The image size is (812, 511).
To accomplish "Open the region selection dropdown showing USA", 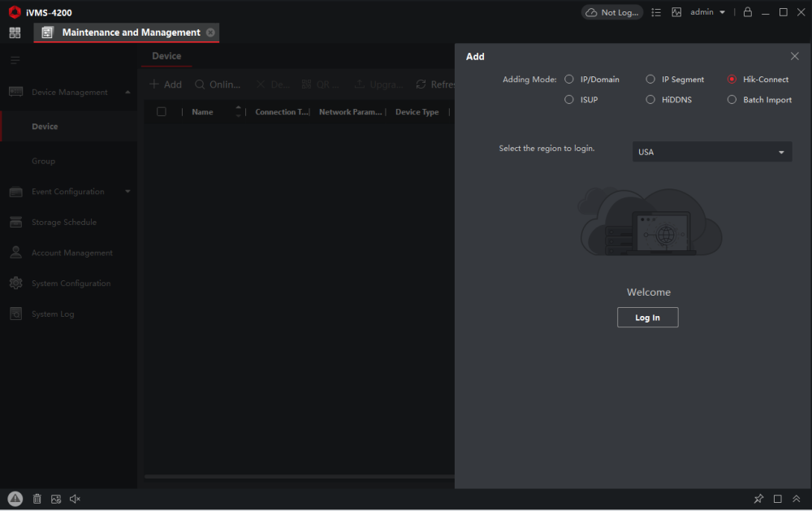I will tap(712, 151).
